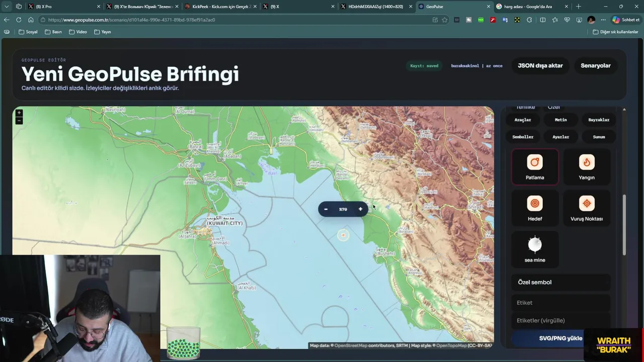The image size is (644, 362).
Task: Focus the Etiket input field
Action: click(x=560, y=303)
